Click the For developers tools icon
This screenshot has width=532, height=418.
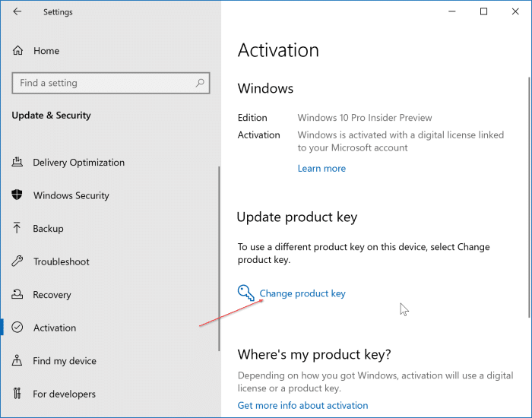[17, 393]
